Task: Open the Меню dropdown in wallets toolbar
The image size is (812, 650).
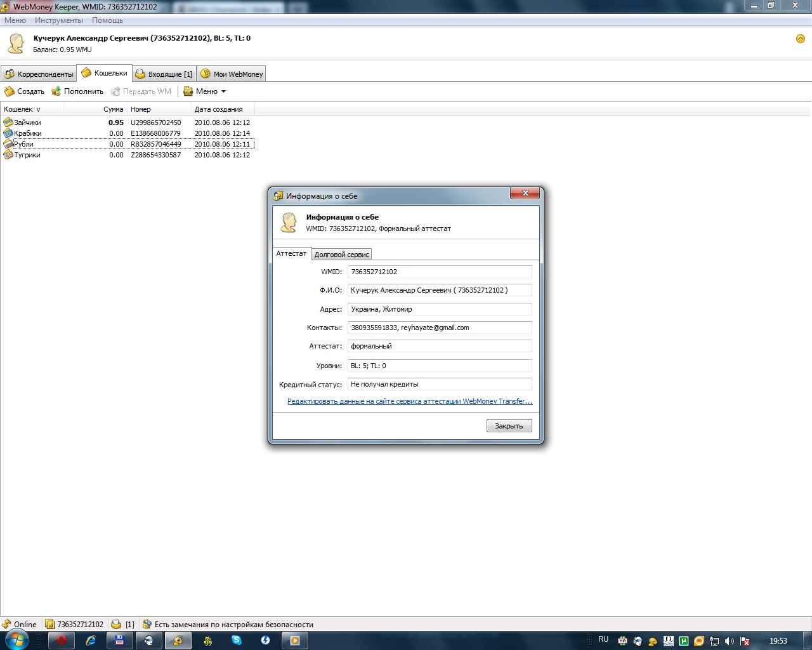Action: [x=205, y=91]
